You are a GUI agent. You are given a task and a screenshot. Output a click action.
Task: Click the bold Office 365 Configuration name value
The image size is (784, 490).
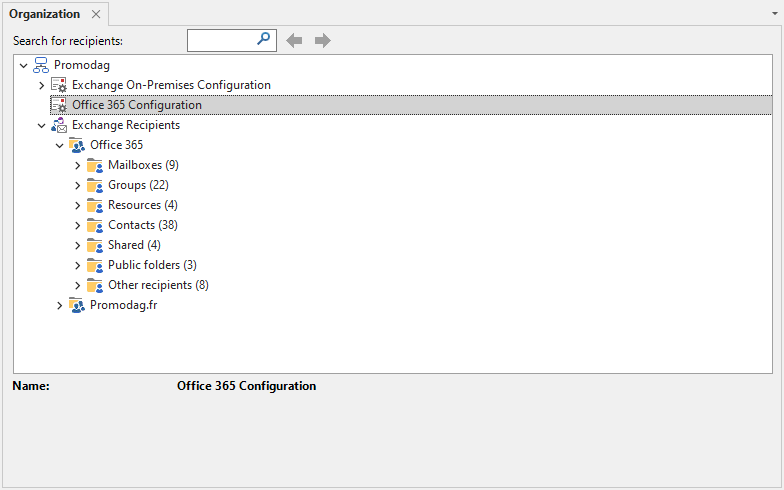(x=246, y=386)
